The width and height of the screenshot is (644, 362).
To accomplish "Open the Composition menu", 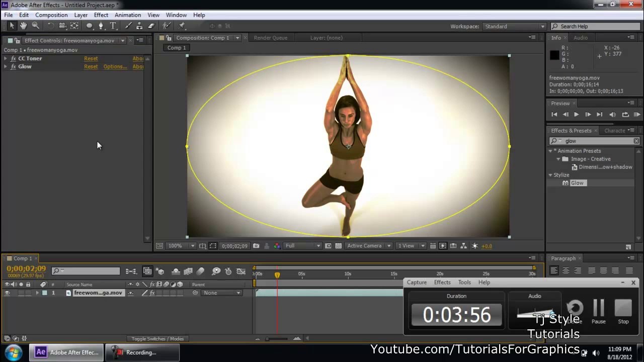I will pos(51,15).
